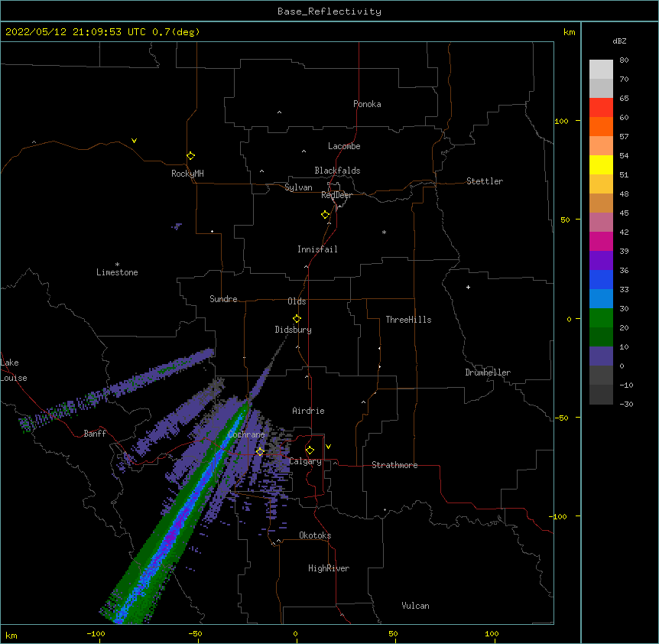Click the ThreeHills town label

(408, 320)
